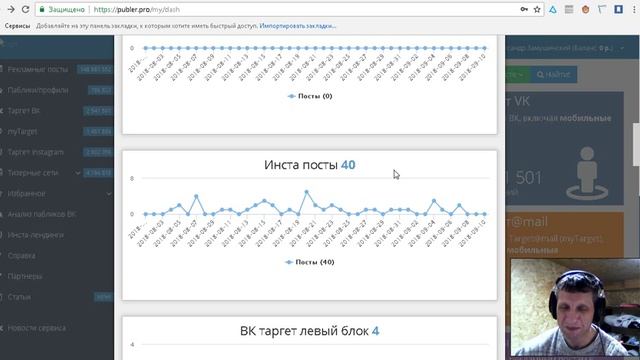This screenshot has height=360, width=640.
Task: Open myTarget in the sidebar
Action: coord(22,131)
